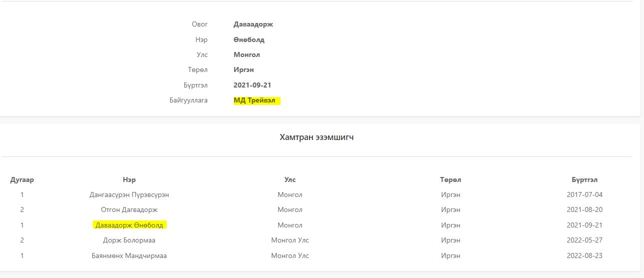Click the Бүртгэл column header in table
Viewport: 644px width, 278px height.
[x=585, y=179]
